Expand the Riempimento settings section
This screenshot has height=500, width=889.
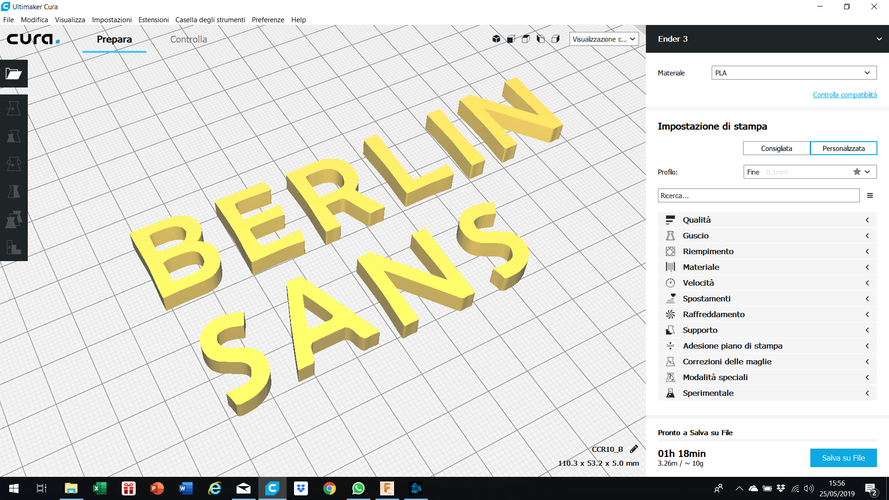[x=767, y=251]
